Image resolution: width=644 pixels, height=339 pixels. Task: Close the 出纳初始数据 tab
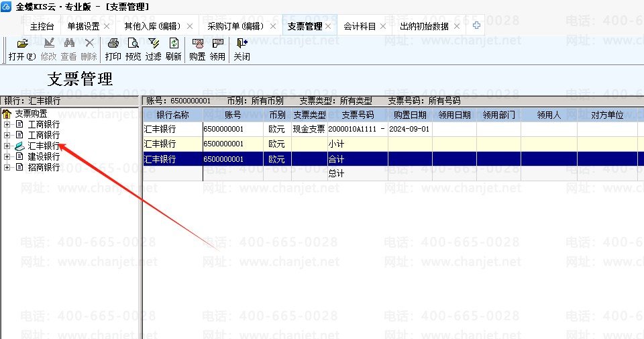click(x=457, y=26)
